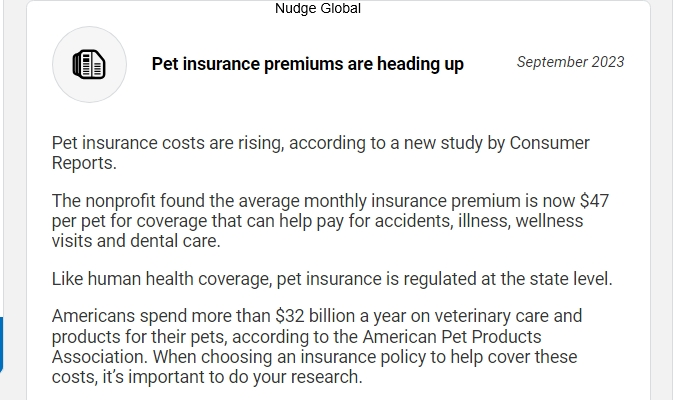
Task: Click the "$47" premium amount in text
Action: tap(595, 201)
